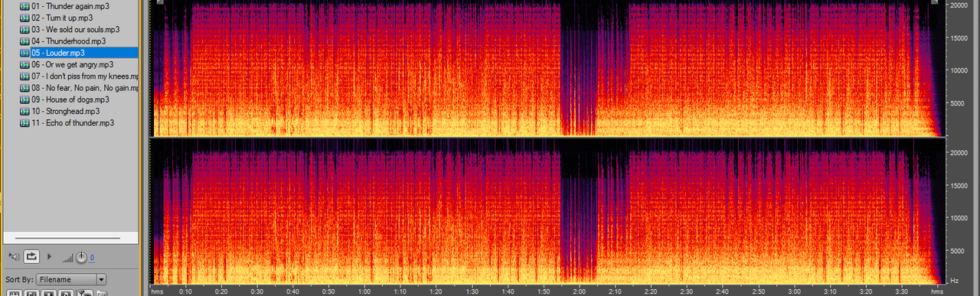Select 02 - Turn it up.mp3

[62, 18]
